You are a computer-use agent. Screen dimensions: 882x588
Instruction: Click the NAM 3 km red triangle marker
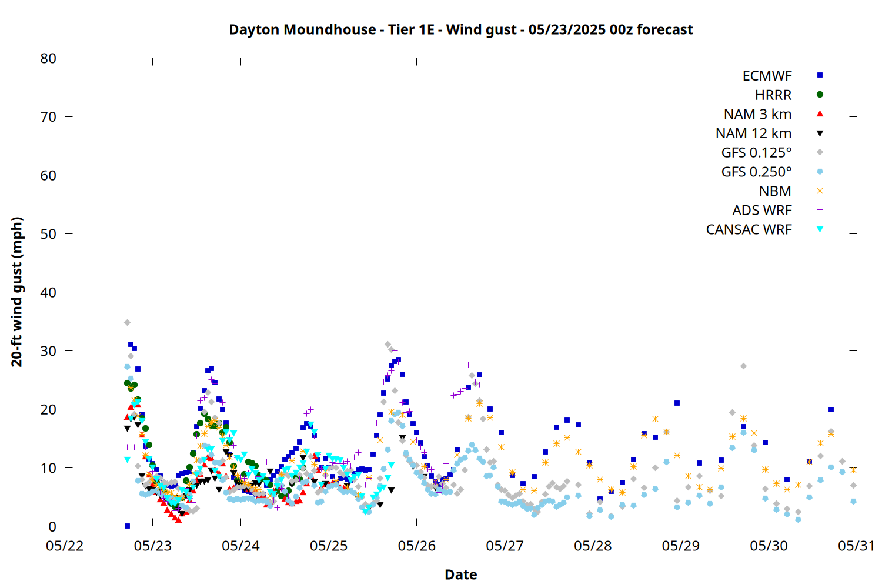tap(820, 113)
